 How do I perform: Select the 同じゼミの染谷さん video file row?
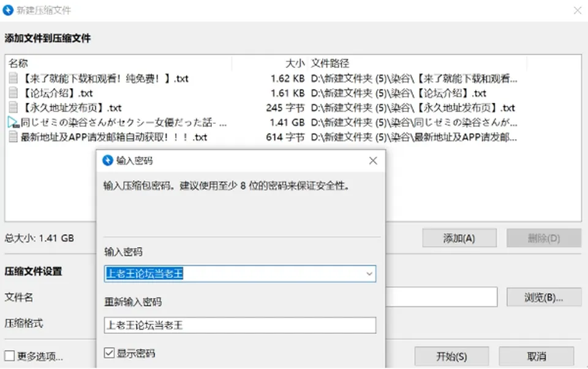click(x=263, y=123)
